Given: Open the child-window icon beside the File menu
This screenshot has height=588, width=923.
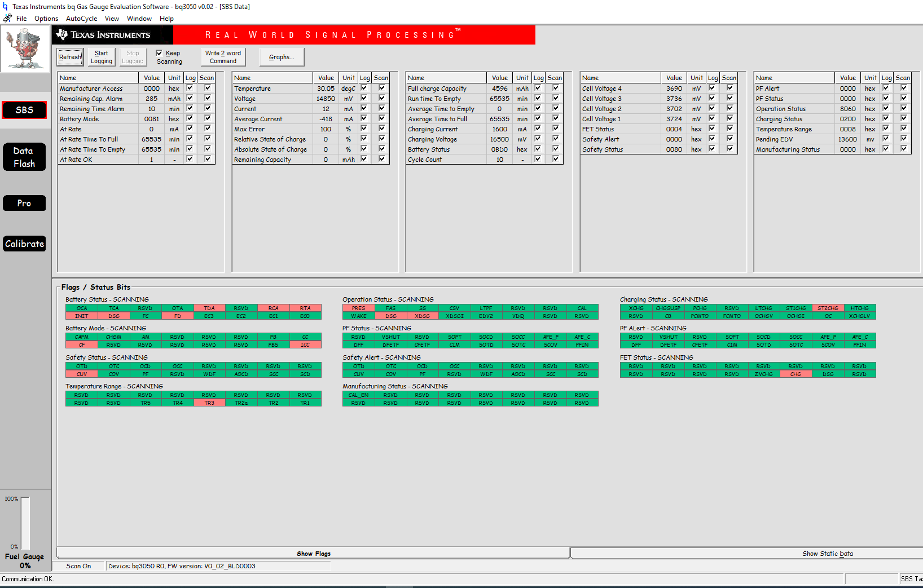Looking at the screenshot, I should point(7,18).
